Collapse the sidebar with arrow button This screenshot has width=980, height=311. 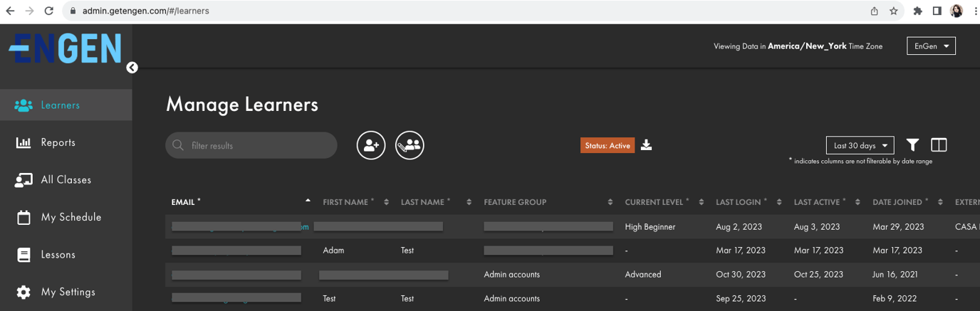coord(132,68)
